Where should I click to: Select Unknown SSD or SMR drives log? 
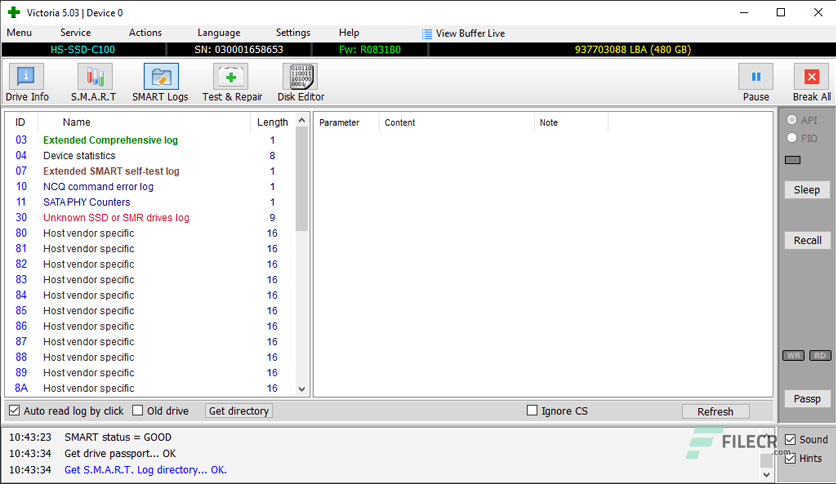coord(150,217)
